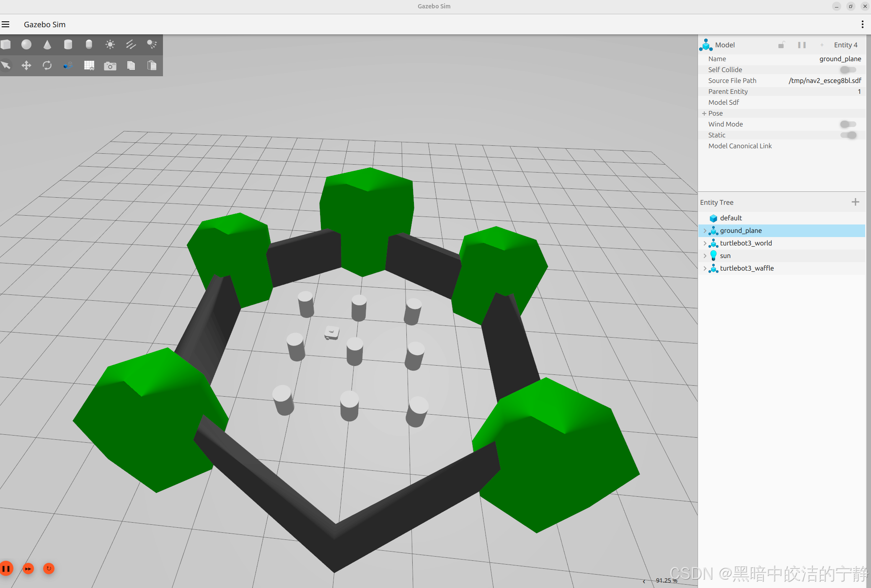Select the translate mode tool
The width and height of the screenshot is (871, 588).
click(x=26, y=65)
